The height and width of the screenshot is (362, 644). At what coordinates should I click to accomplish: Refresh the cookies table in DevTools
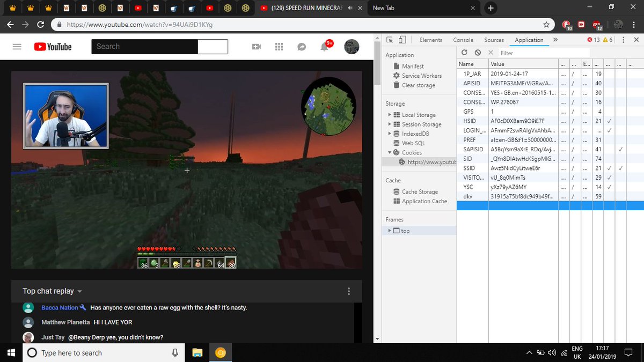(464, 53)
